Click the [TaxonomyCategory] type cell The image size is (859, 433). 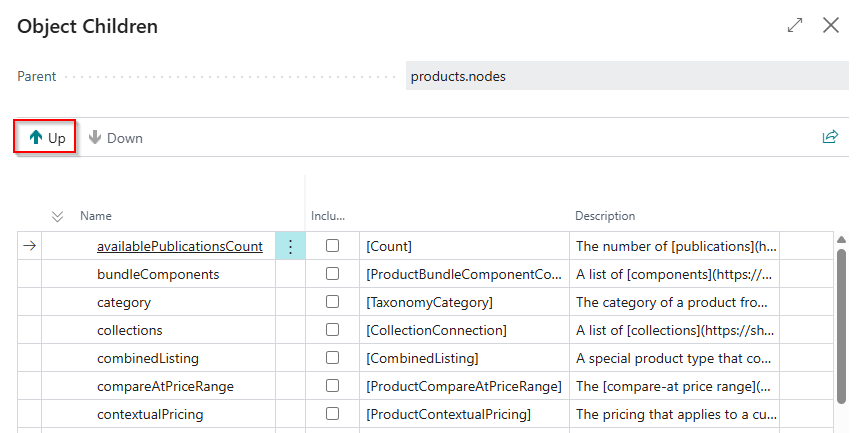465,302
